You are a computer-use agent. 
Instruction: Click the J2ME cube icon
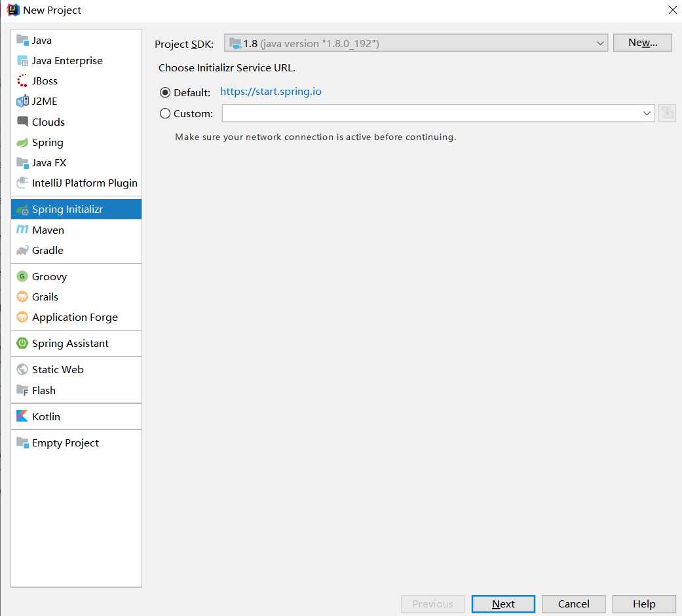click(x=22, y=101)
